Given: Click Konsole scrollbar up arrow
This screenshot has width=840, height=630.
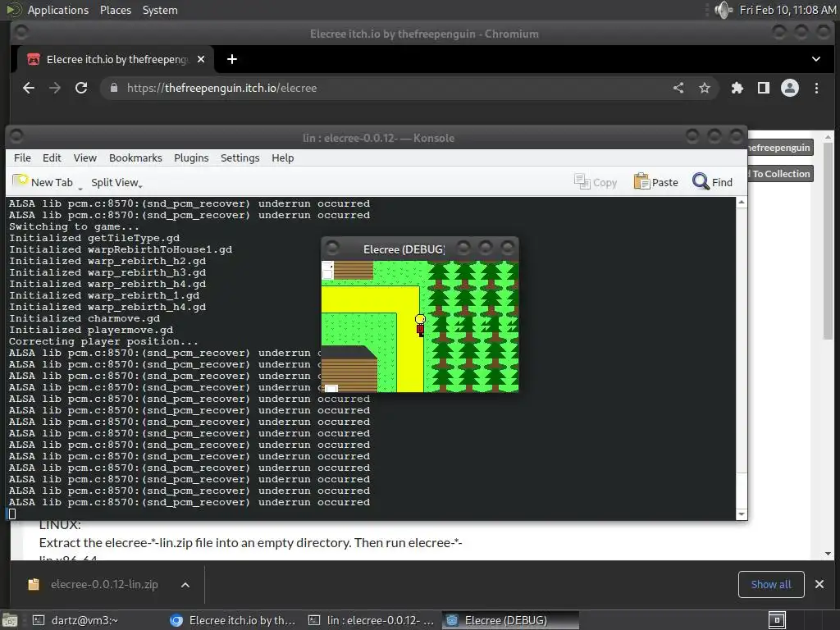Looking at the screenshot, I should click(x=742, y=202).
